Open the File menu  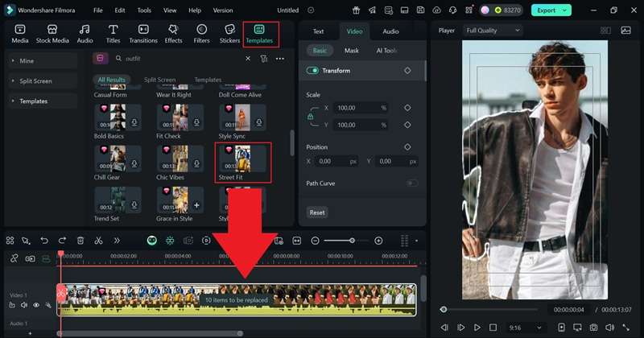pyautogui.click(x=97, y=10)
